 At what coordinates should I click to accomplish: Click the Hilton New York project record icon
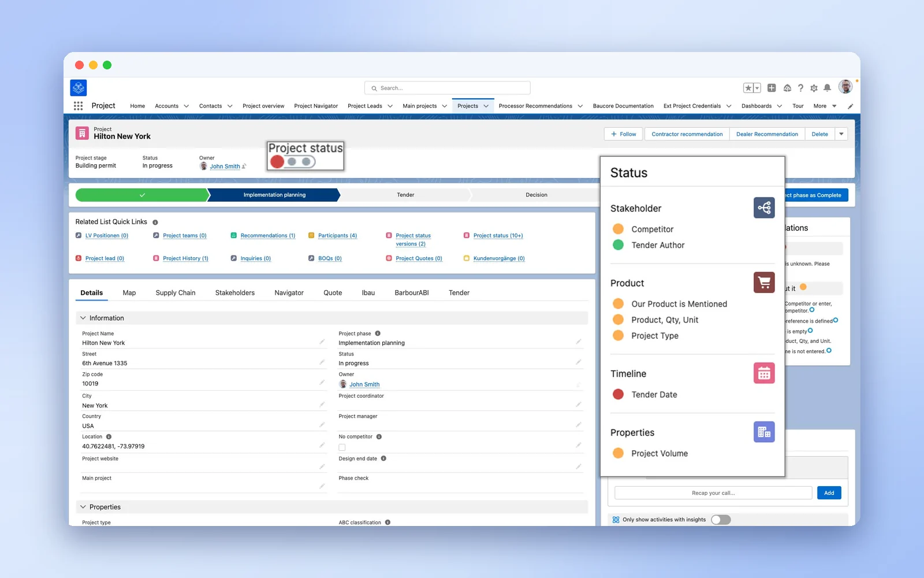pyautogui.click(x=82, y=133)
